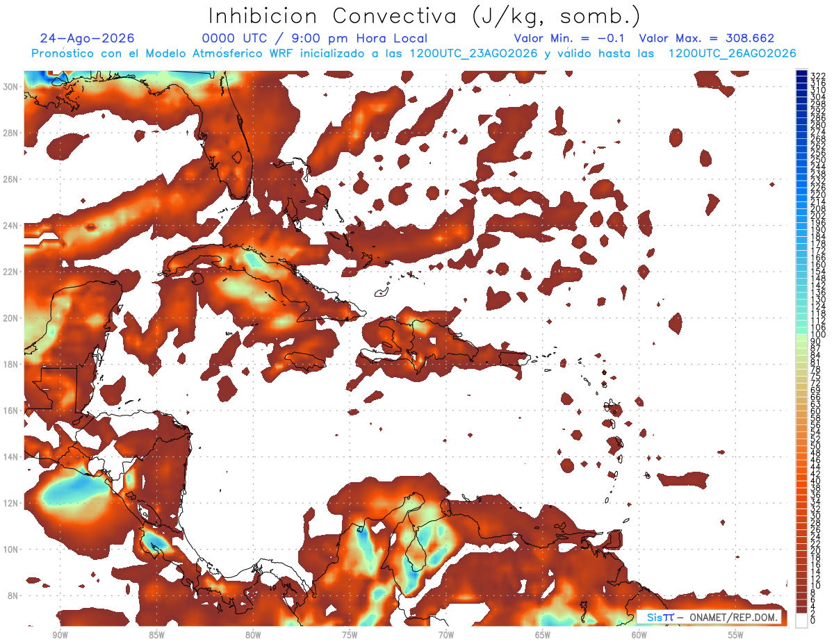Click the date '24-Ago-2026'
The width and height of the screenshot is (834, 644).
88,38
